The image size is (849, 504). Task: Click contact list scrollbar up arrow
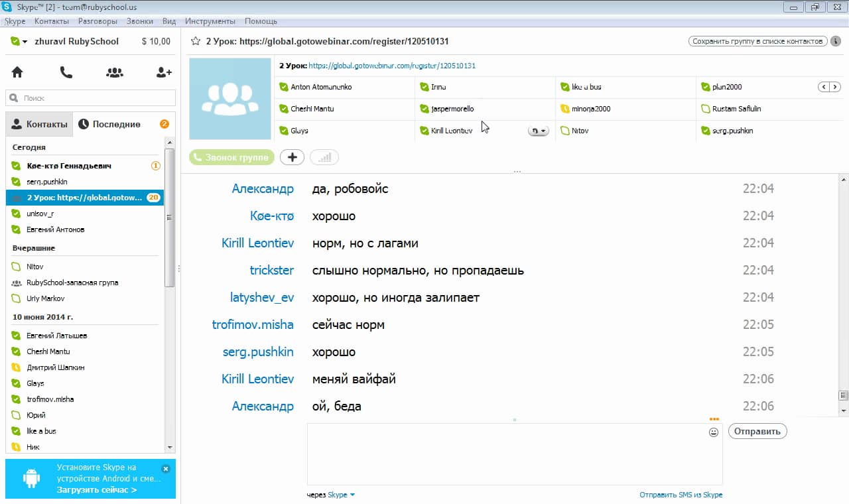pyautogui.click(x=170, y=142)
